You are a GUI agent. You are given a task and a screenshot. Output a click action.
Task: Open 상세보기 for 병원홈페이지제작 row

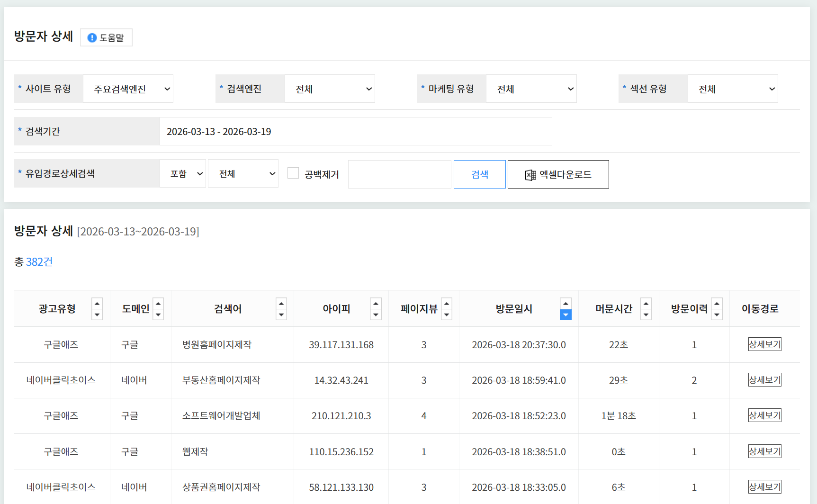point(764,344)
